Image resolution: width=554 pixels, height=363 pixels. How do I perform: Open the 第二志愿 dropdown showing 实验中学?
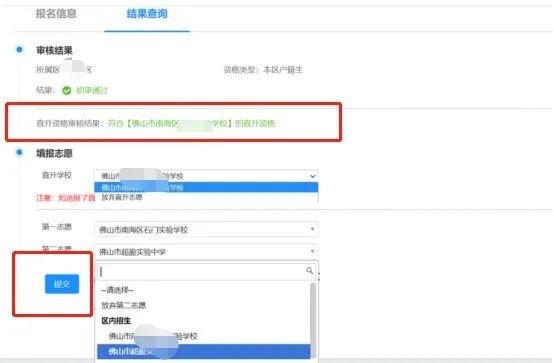(206, 251)
